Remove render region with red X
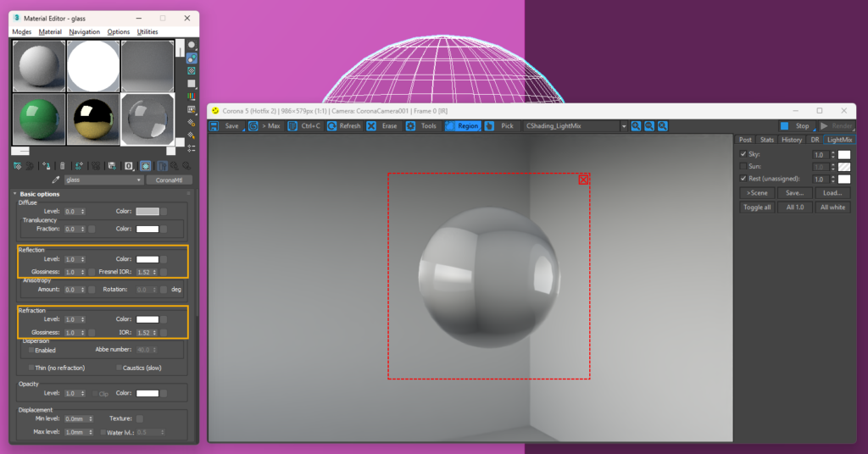 pos(583,180)
